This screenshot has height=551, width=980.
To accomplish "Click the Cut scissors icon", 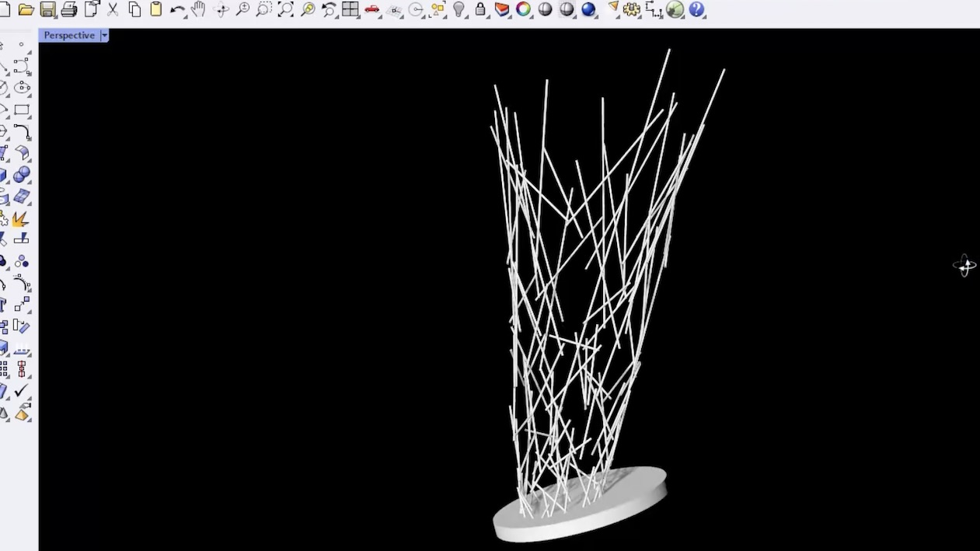I will (x=113, y=10).
